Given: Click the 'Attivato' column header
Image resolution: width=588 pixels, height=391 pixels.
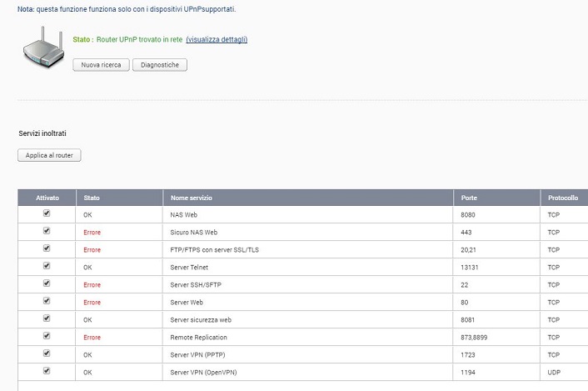Looking at the screenshot, I should [x=47, y=198].
